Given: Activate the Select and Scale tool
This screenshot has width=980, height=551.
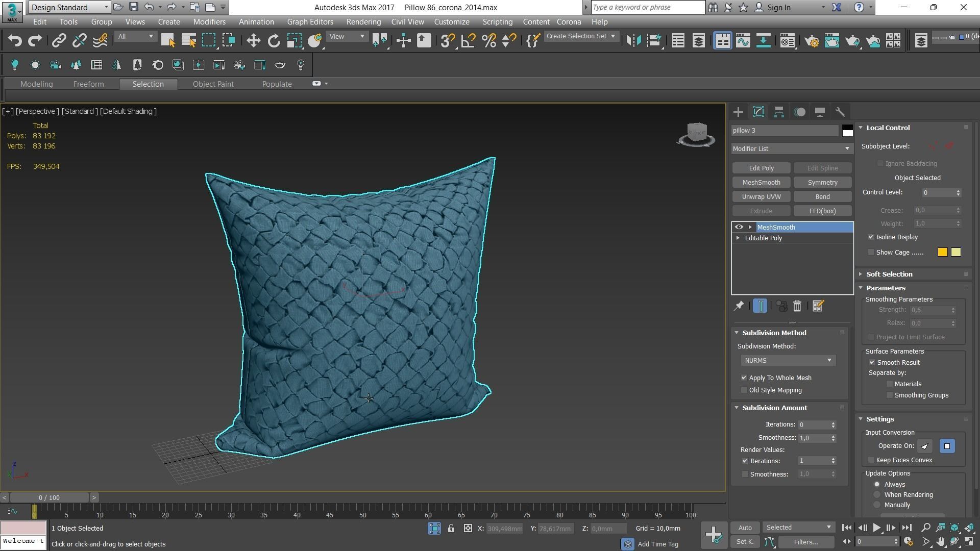Looking at the screenshot, I should pyautogui.click(x=294, y=40).
